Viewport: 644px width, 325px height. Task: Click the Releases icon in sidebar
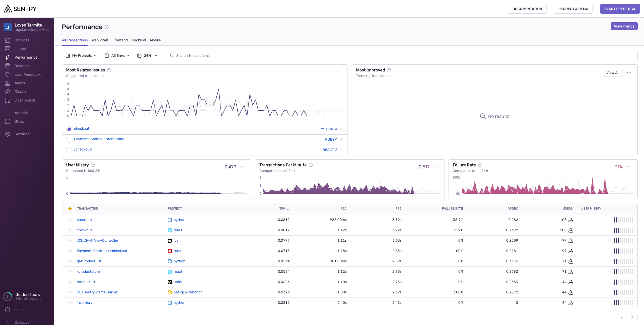point(8,66)
